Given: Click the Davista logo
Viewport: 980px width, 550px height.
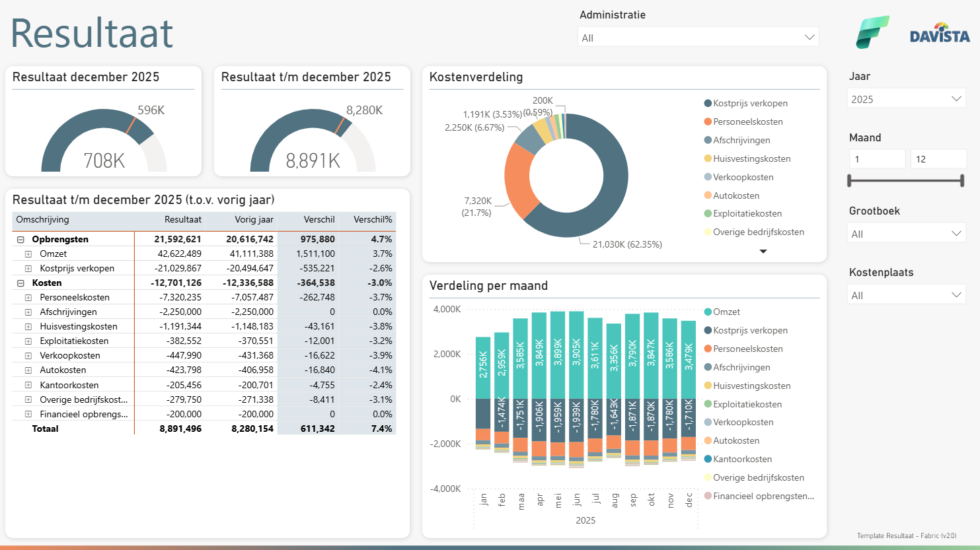Looking at the screenshot, I should click(940, 33).
